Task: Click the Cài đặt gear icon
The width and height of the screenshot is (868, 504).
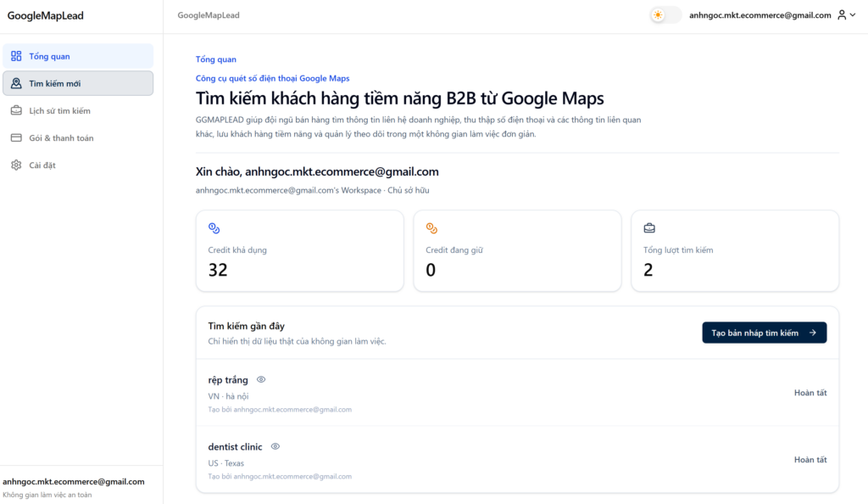Action: pos(16,165)
